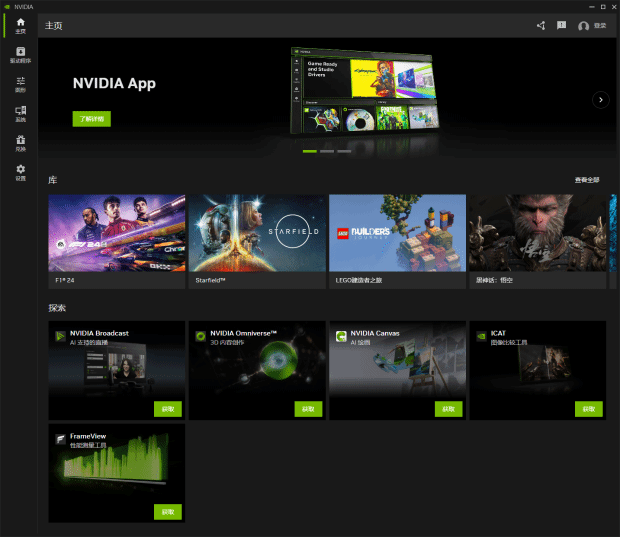Click the green 了解详情 learn-more button
620x537 pixels.
tap(92, 119)
